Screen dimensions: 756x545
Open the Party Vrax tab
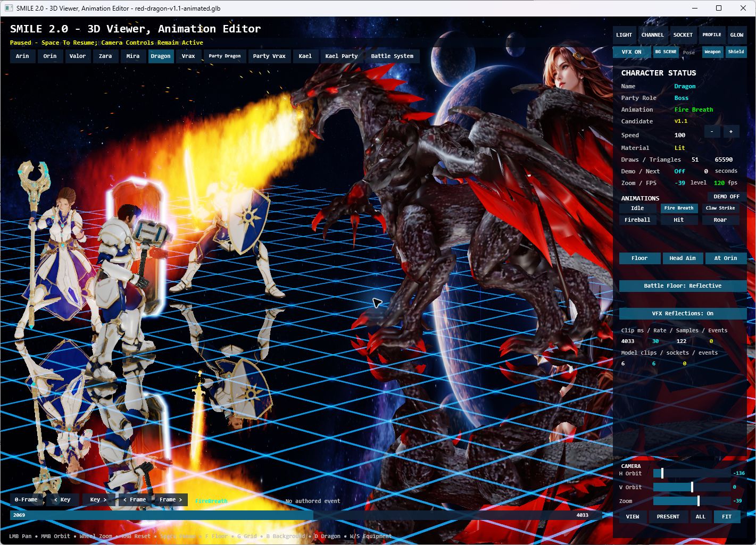pyautogui.click(x=269, y=56)
